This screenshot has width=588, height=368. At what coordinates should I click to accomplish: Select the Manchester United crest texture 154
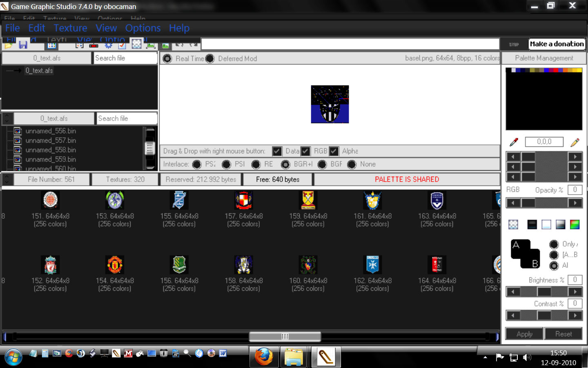click(115, 265)
